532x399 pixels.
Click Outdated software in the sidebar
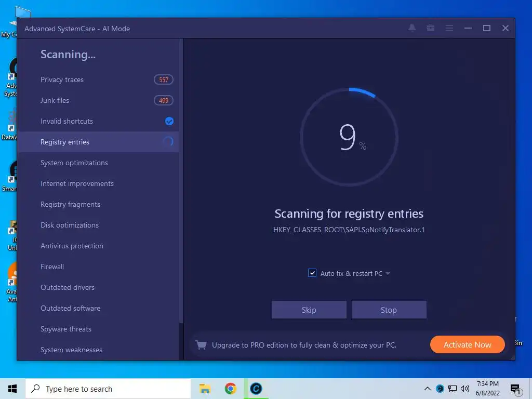tap(98, 308)
